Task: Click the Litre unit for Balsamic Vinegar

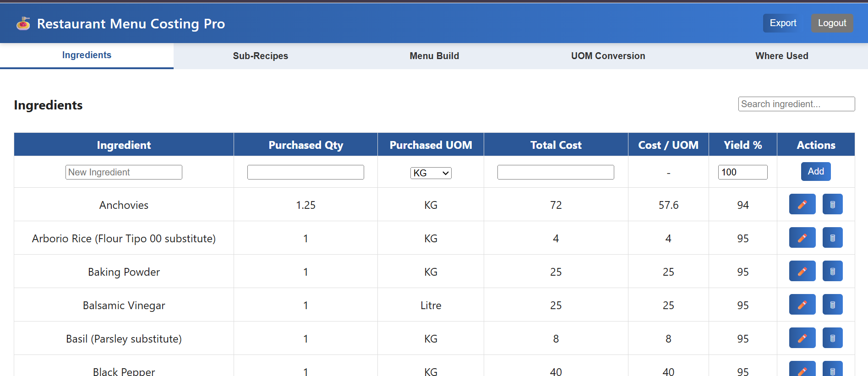Action: (x=431, y=305)
